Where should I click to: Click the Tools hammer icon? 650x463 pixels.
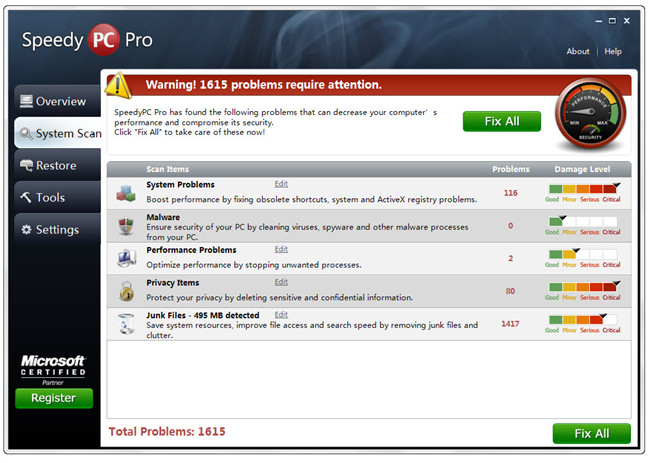(26, 197)
